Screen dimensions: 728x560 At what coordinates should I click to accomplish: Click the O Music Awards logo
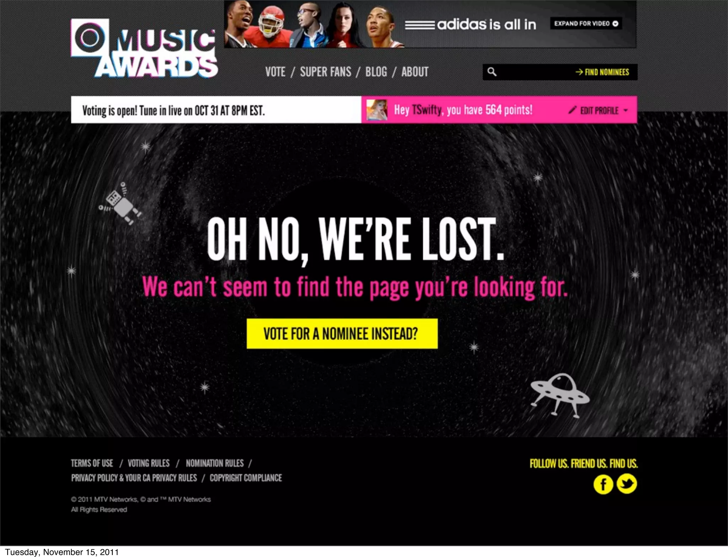pos(144,48)
